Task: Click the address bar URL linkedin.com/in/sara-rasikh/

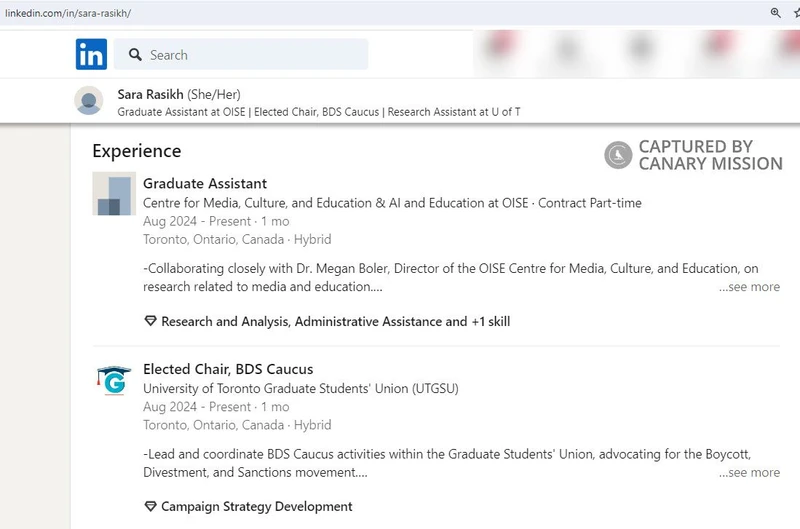Action: [x=68, y=13]
